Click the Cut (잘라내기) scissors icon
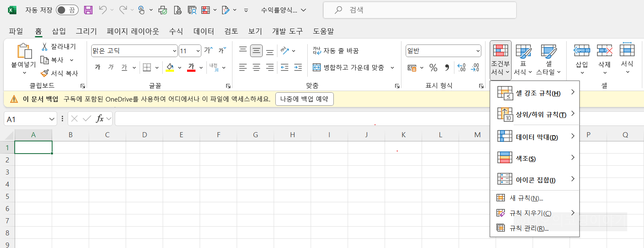Viewport: 644px width, 248px height. tap(45, 46)
